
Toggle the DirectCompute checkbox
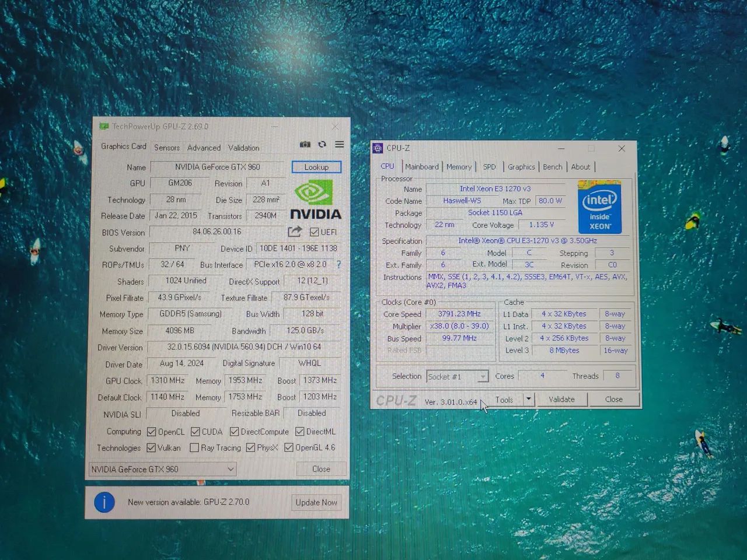pos(235,432)
